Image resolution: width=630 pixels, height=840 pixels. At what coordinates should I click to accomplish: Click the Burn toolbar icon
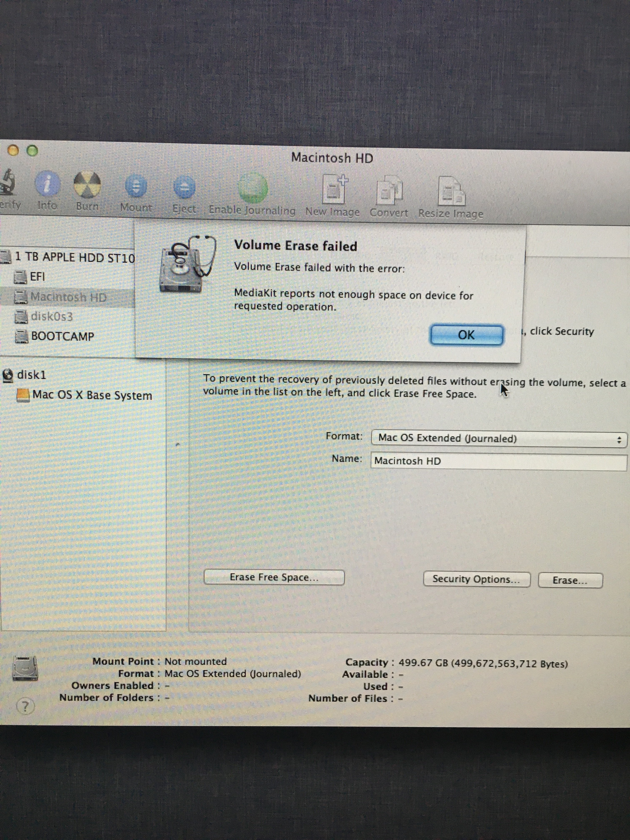click(87, 185)
